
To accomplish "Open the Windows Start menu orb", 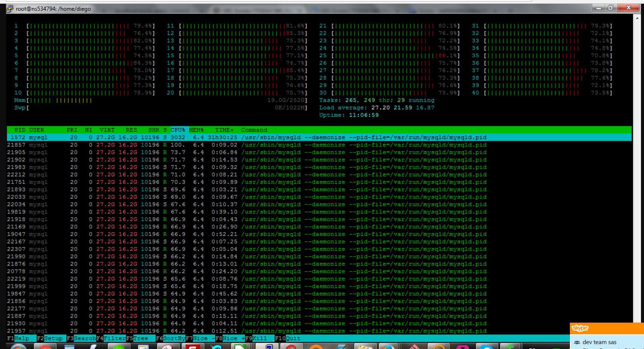I will [18, 346].
